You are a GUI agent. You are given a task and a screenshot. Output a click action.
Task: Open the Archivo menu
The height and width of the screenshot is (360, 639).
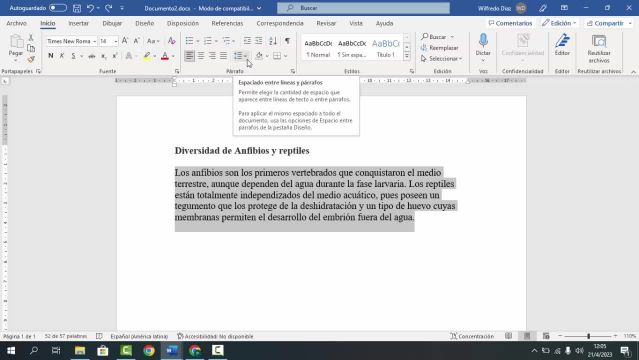tap(16, 23)
